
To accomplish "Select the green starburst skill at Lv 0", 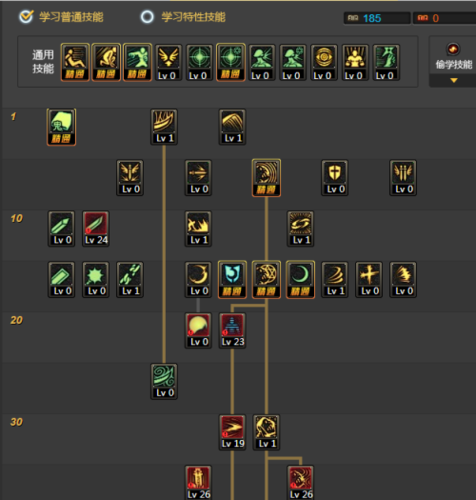I will click(x=96, y=280).
